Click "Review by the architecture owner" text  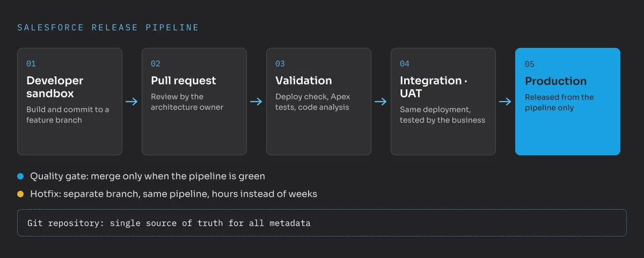click(187, 102)
